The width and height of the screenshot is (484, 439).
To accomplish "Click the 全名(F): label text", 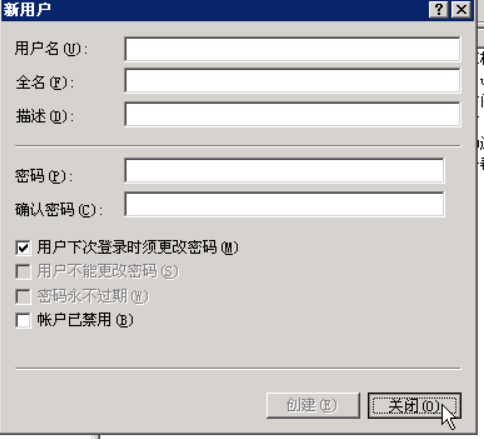I will [x=45, y=82].
